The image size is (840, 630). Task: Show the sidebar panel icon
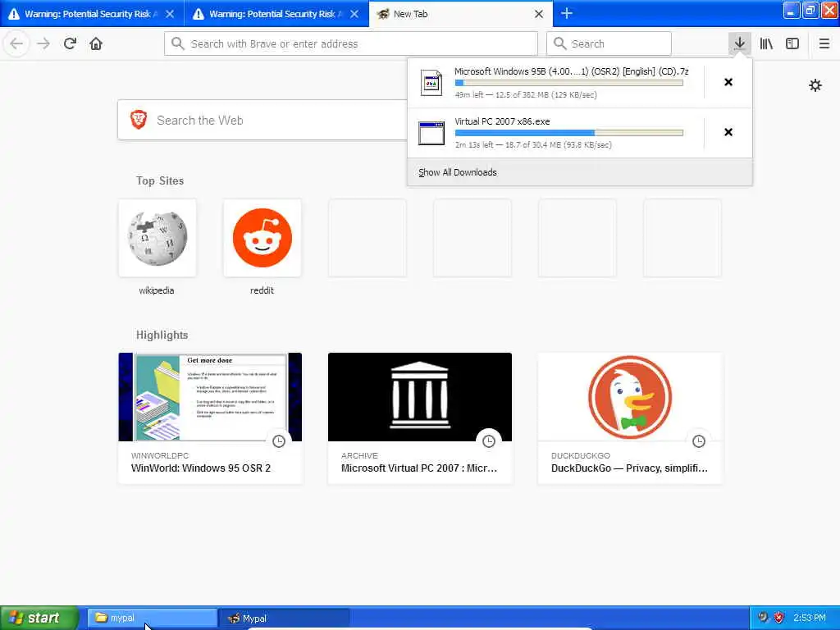pos(792,43)
